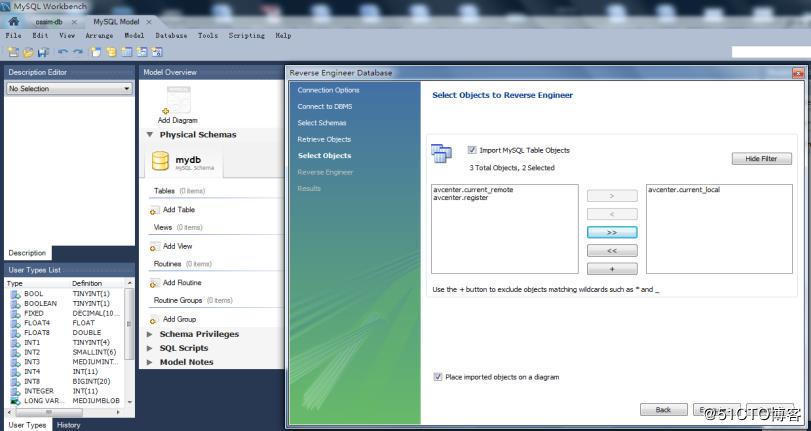
Task: Open the Help menu
Action: click(x=283, y=36)
